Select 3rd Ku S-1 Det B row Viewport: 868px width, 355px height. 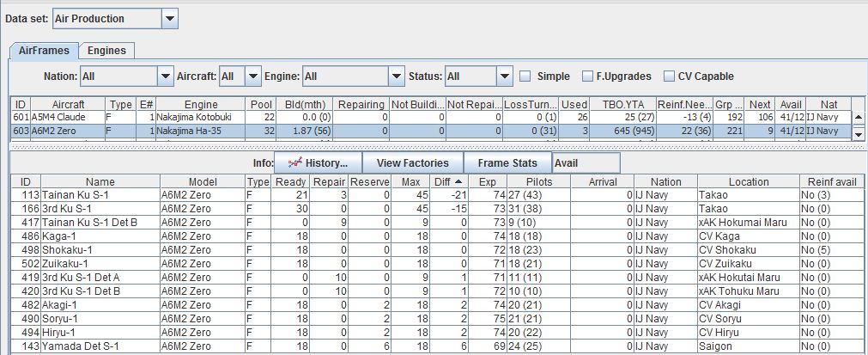point(437,291)
